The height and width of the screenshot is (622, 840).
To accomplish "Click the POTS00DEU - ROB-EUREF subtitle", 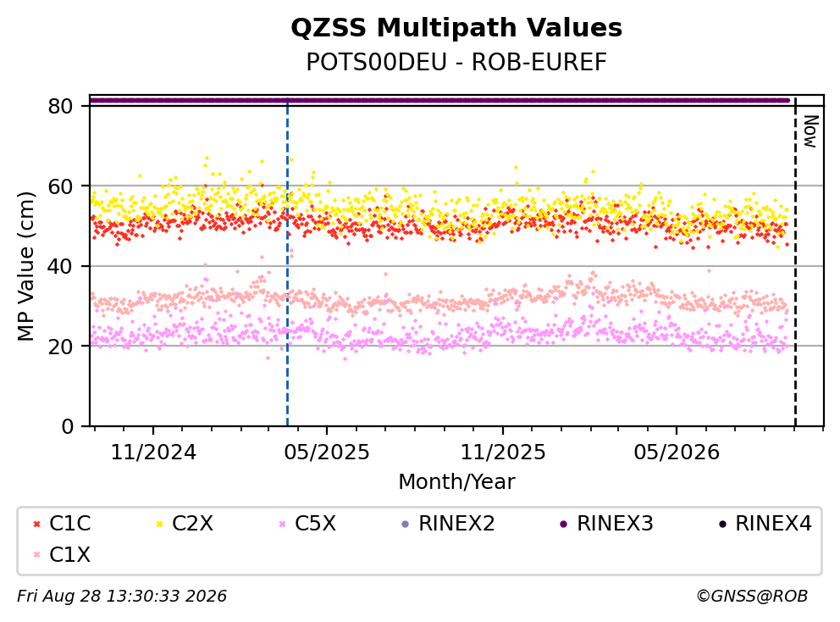I will [x=456, y=62].
